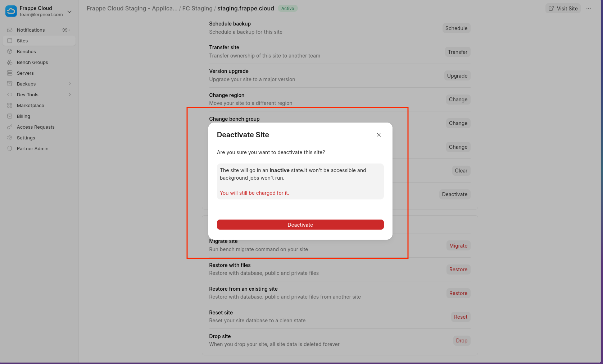Click the Visit Site button
Image resolution: width=603 pixels, height=364 pixels.
[x=563, y=9]
